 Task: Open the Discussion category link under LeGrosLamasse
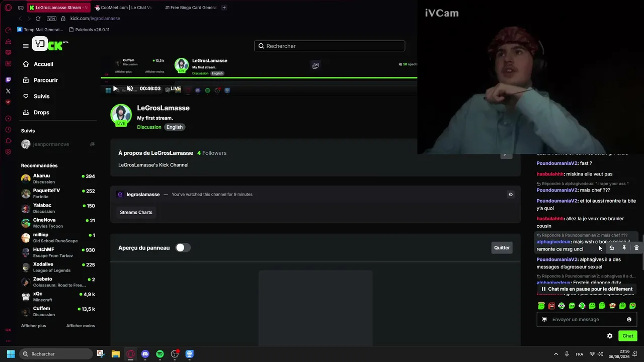(149, 127)
